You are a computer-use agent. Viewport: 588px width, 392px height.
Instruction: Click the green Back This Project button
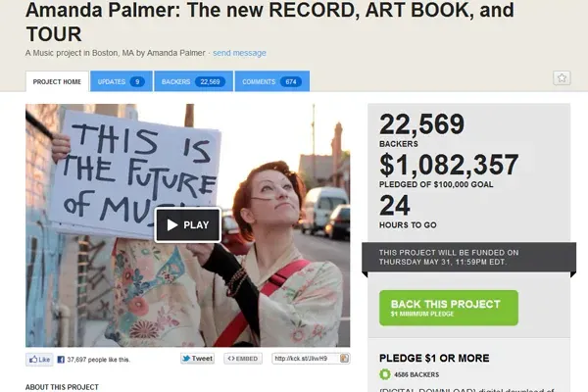449,308
